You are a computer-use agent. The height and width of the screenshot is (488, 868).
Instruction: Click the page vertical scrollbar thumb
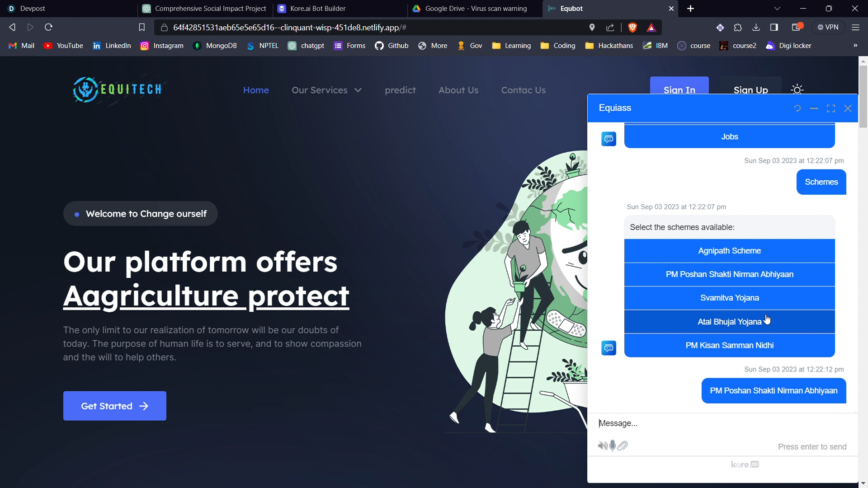(x=863, y=97)
